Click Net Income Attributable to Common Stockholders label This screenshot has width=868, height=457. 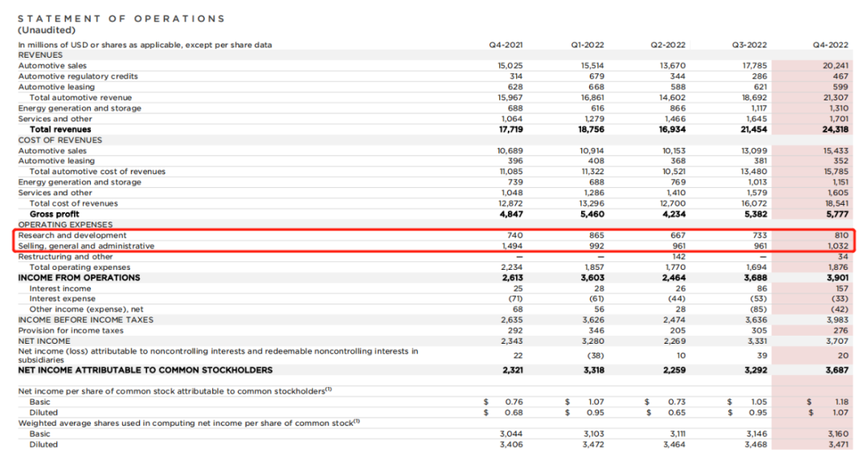click(145, 370)
